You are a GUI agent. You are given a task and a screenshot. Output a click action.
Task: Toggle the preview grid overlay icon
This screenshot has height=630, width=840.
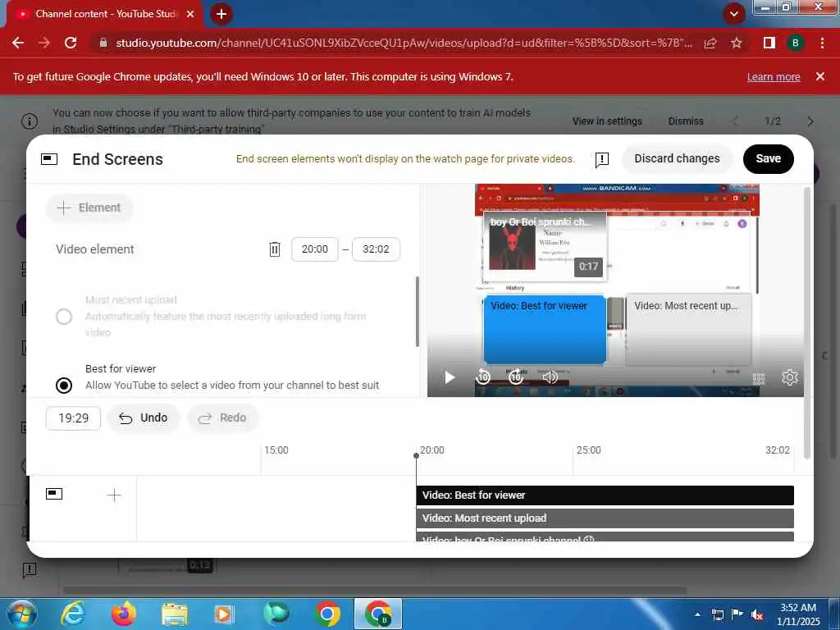coord(758,378)
